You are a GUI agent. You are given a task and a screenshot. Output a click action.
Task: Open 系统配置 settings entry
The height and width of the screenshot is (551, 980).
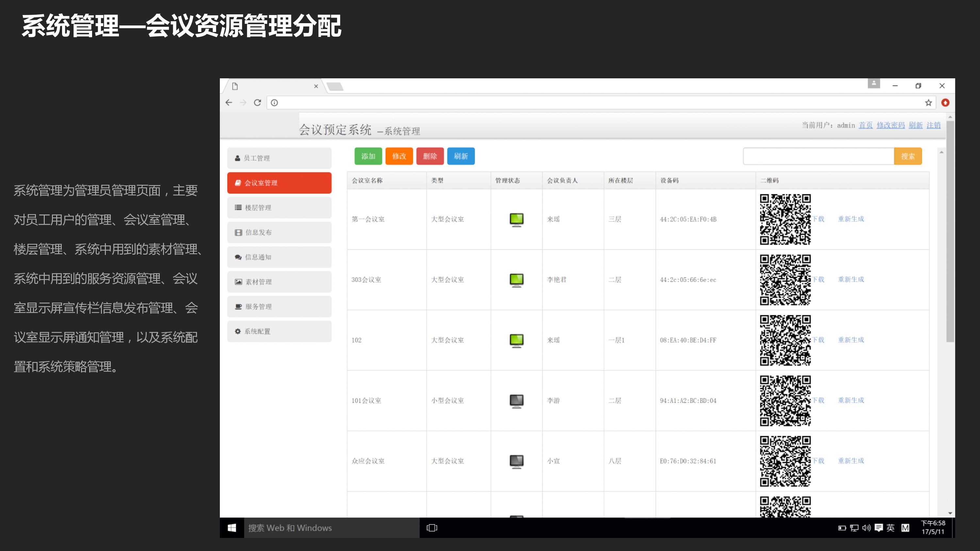pos(279,331)
